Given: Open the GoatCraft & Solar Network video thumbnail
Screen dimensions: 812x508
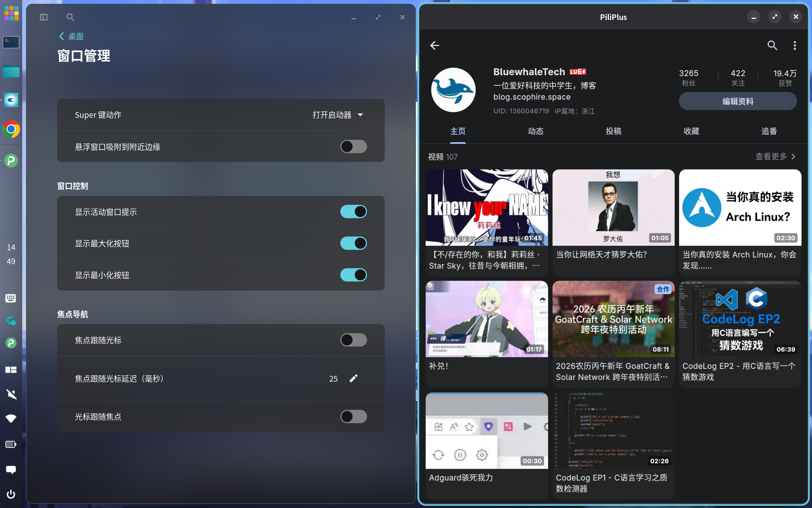Looking at the screenshot, I should (x=613, y=319).
